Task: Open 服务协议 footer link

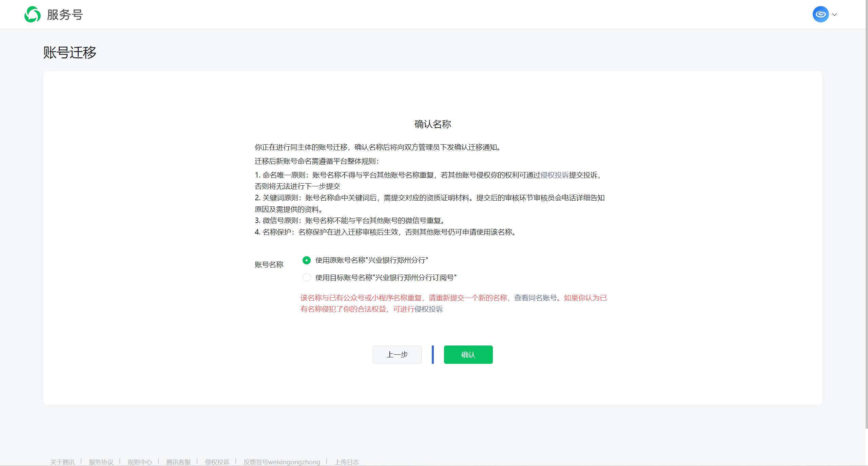Action: pyautogui.click(x=101, y=462)
